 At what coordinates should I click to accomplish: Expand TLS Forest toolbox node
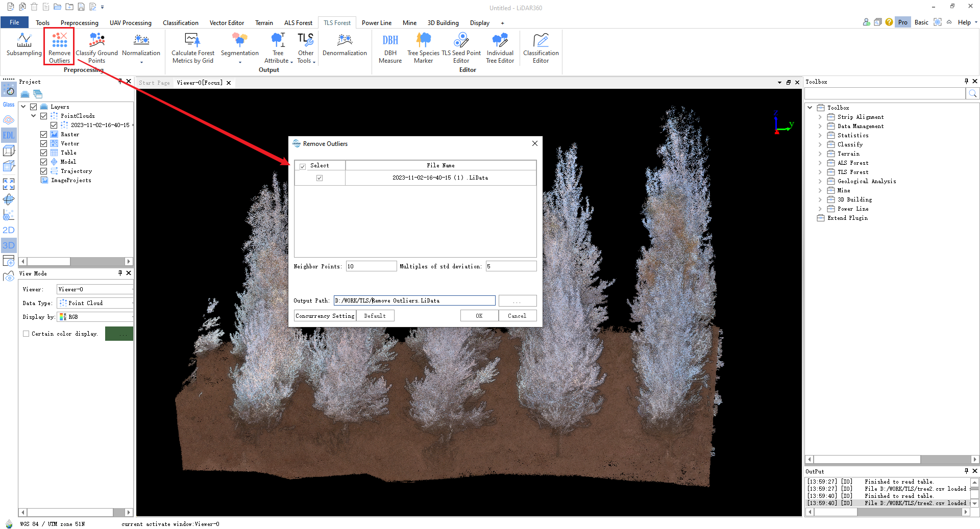[x=820, y=172]
